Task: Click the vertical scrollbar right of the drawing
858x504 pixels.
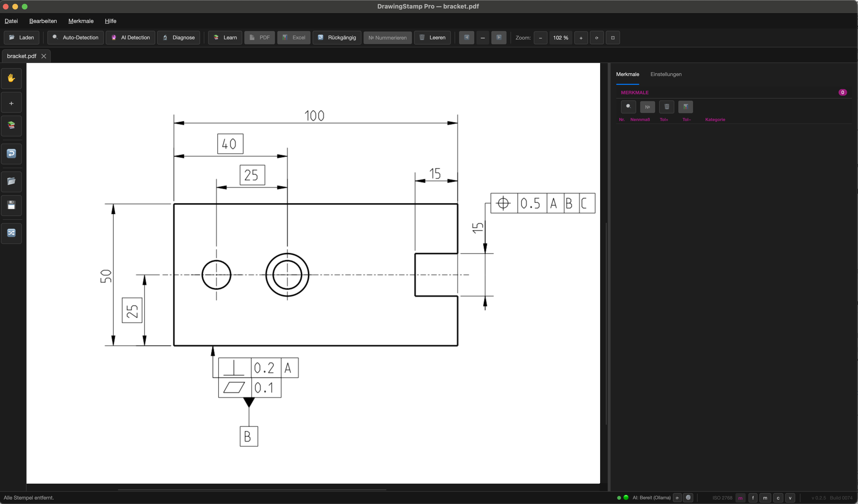Action: (x=606, y=323)
